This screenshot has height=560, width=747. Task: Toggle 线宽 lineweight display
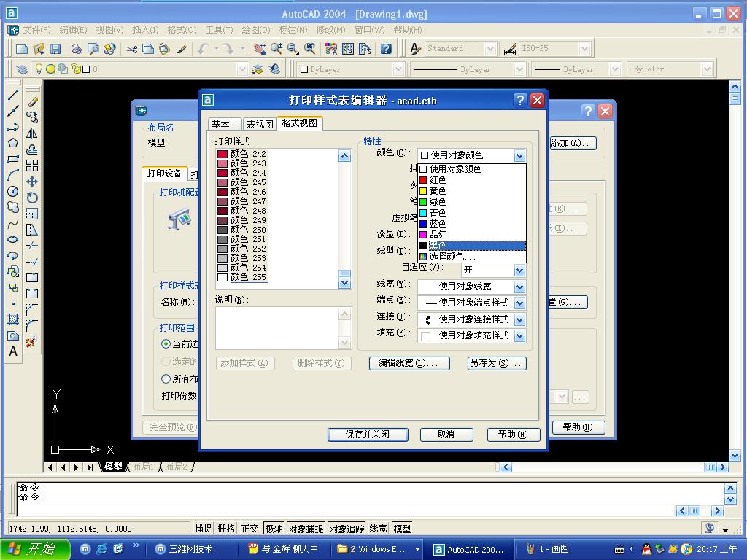click(x=379, y=529)
